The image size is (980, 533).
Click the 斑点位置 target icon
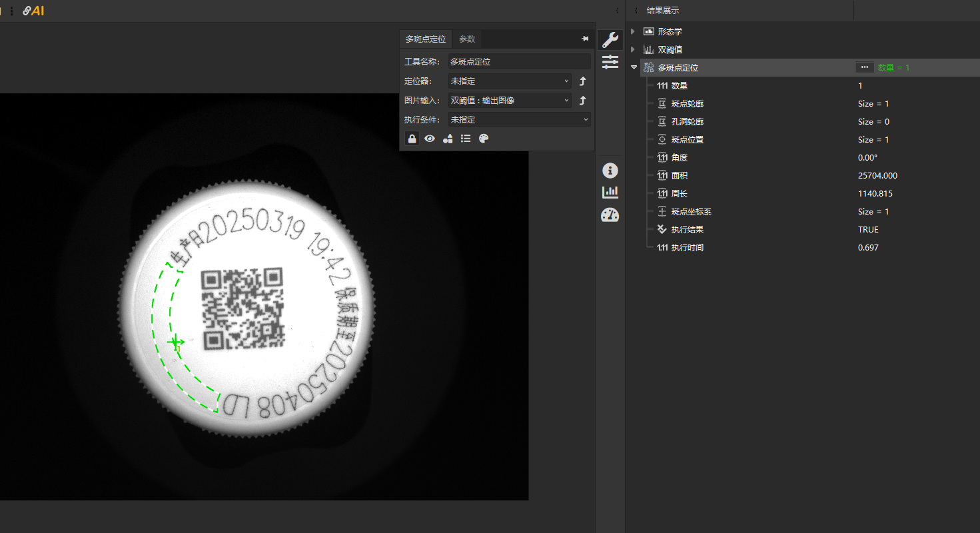click(x=662, y=139)
